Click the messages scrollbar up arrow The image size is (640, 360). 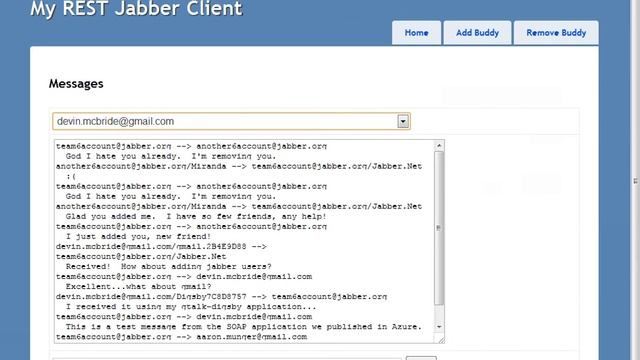439,145
